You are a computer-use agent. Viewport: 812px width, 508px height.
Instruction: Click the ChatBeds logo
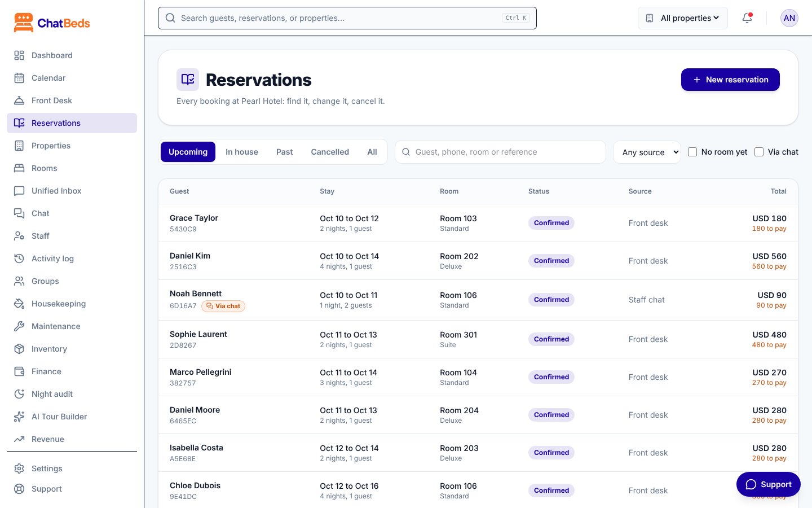click(52, 23)
